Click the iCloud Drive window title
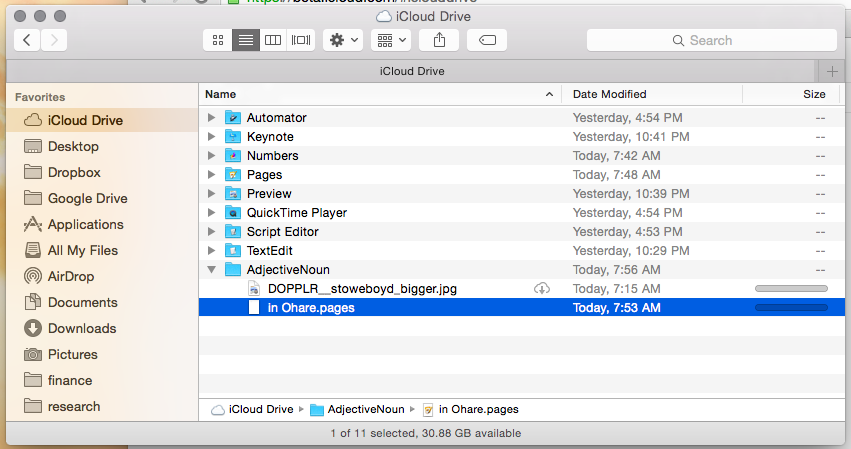 tap(423, 17)
